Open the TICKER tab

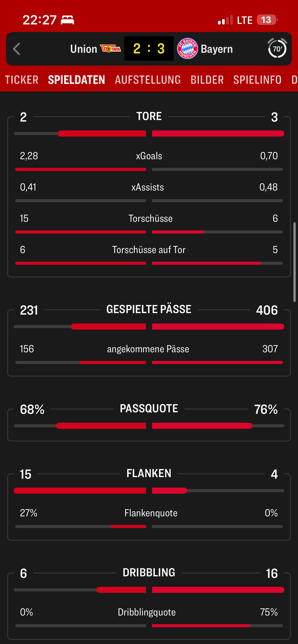click(x=22, y=80)
